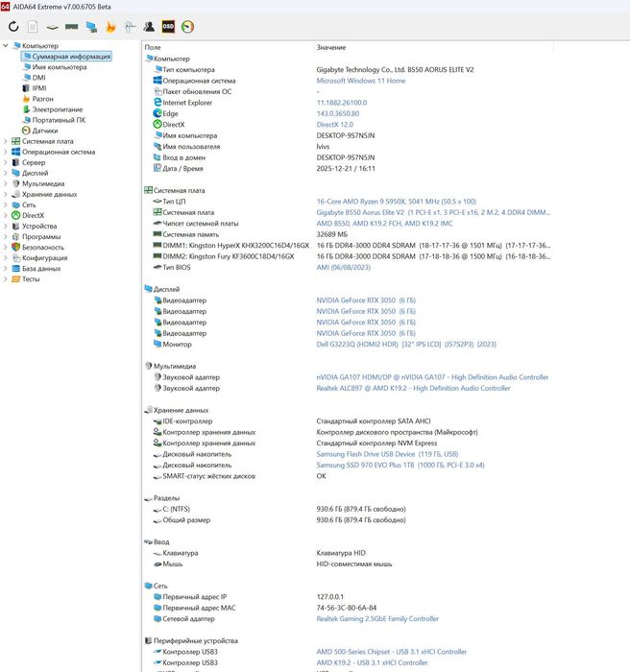Screen dimensions: 630x672
Task: Open the Microsoft Windows 11 Home link
Action: (361, 81)
